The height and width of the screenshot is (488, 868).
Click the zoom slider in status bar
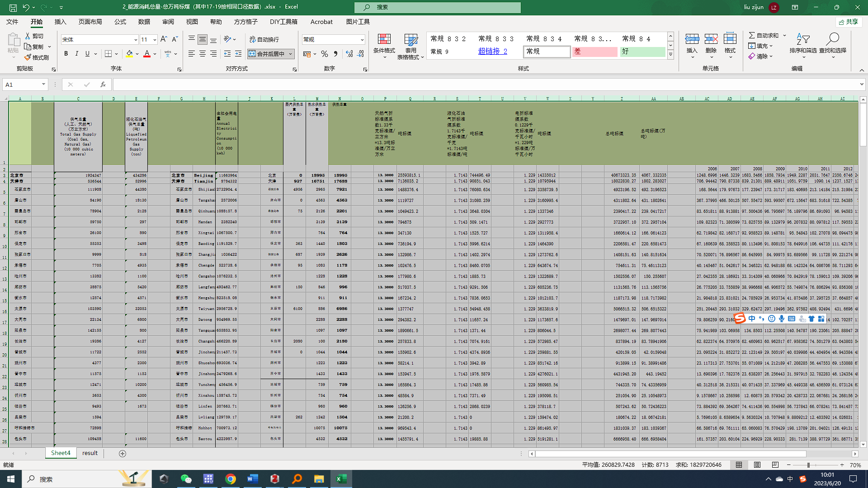(x=808, y=465)
